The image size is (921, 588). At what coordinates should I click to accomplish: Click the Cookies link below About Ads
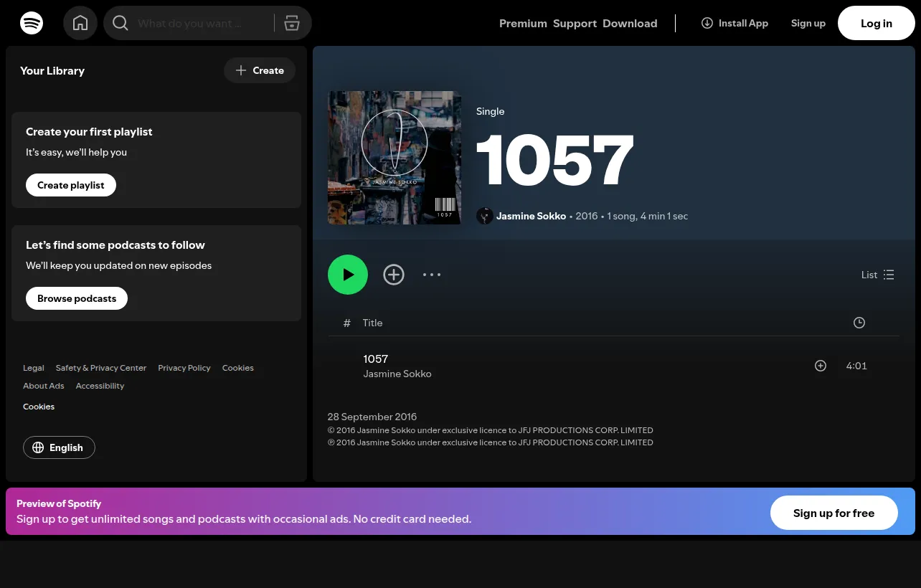[39, 407]
